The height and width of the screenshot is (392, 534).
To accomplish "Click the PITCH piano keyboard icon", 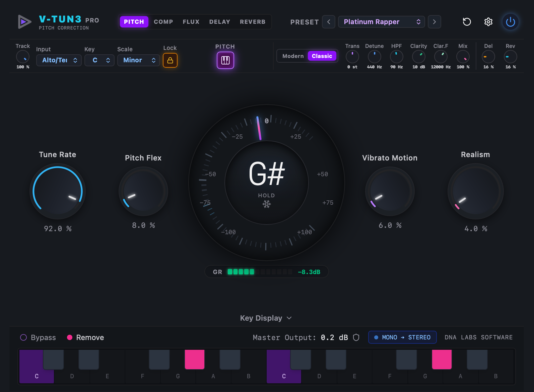I will tap(225, 60).
